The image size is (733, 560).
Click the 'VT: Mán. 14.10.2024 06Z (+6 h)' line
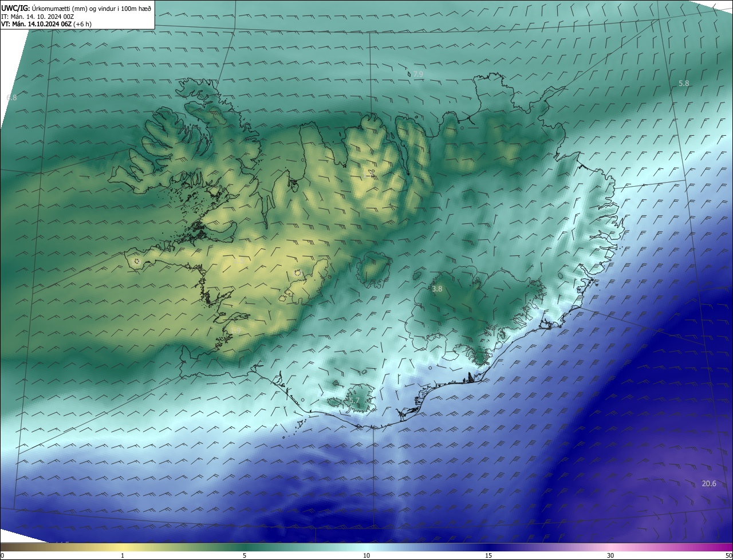pyautogui.click(x=46, y=24)
